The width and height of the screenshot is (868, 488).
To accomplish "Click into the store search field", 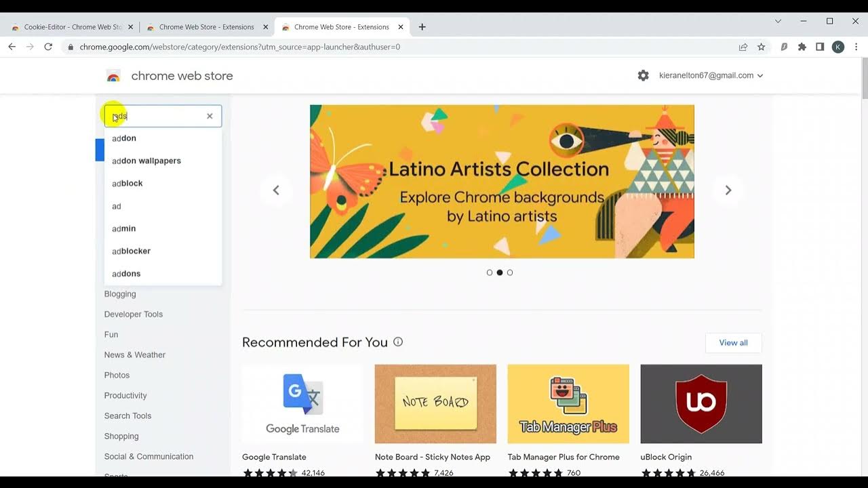I will (x=163, y=116).
